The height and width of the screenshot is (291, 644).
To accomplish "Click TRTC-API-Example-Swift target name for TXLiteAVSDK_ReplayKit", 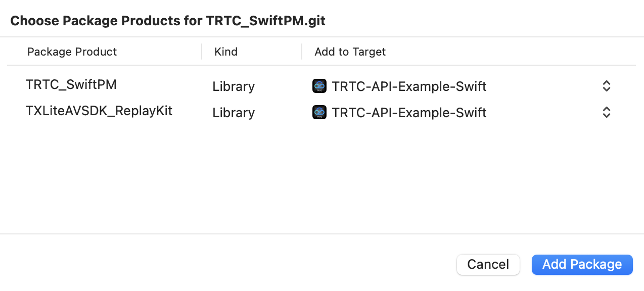I will (409, 112).
